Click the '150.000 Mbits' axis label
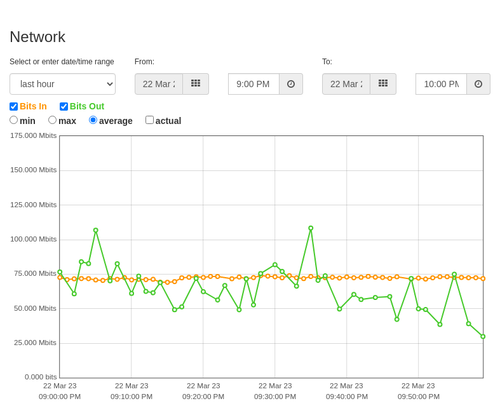500x403 pixels. click(33, 170)
